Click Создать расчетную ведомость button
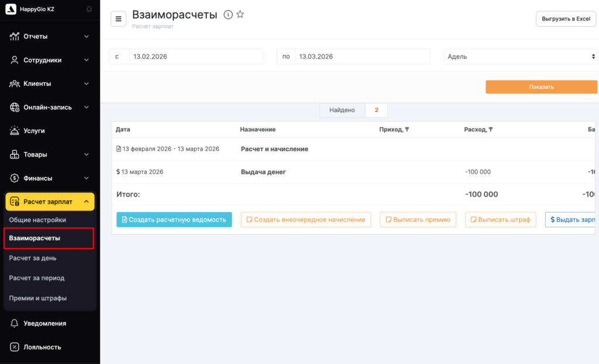This screenshot has height=364, width=599. (x=174, y=220)
